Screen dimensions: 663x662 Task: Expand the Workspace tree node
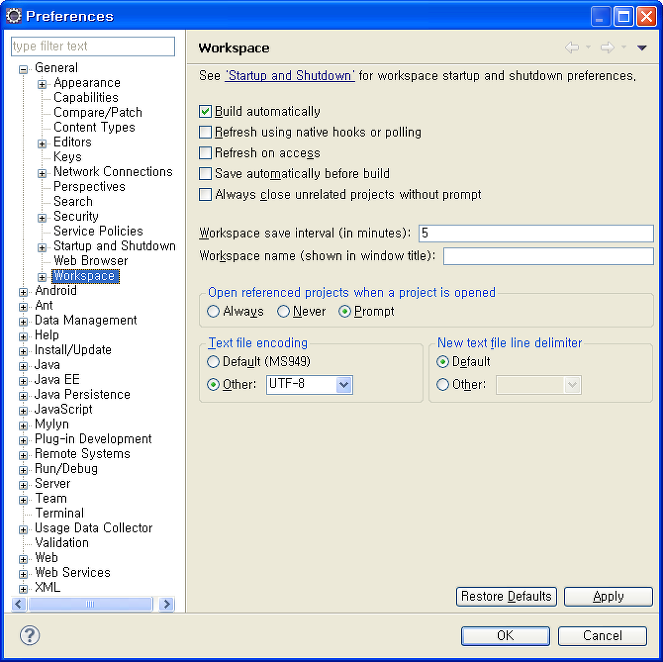click(42, 277)
